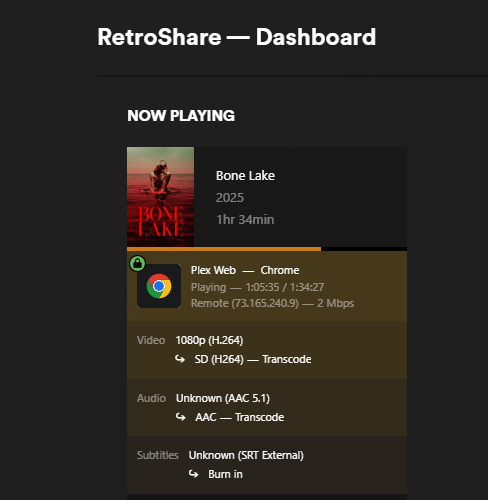Click the Chrome browser player icon

click(x=159, y=286)
